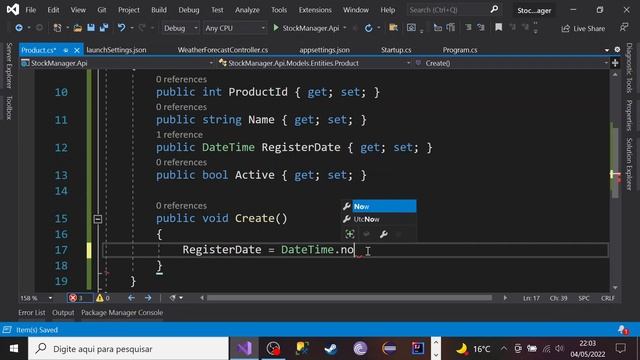
Task: Open the File menu
Action: point(31,10)
